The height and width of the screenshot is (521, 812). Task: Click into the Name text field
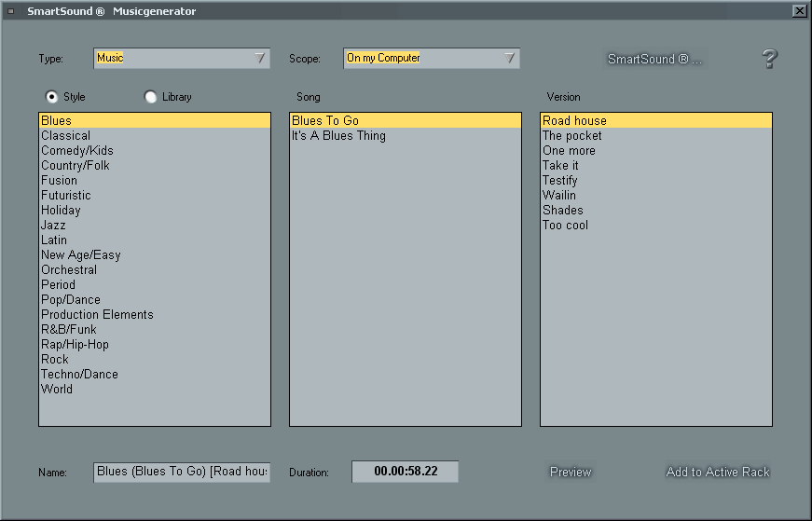(x=182, y=472)
